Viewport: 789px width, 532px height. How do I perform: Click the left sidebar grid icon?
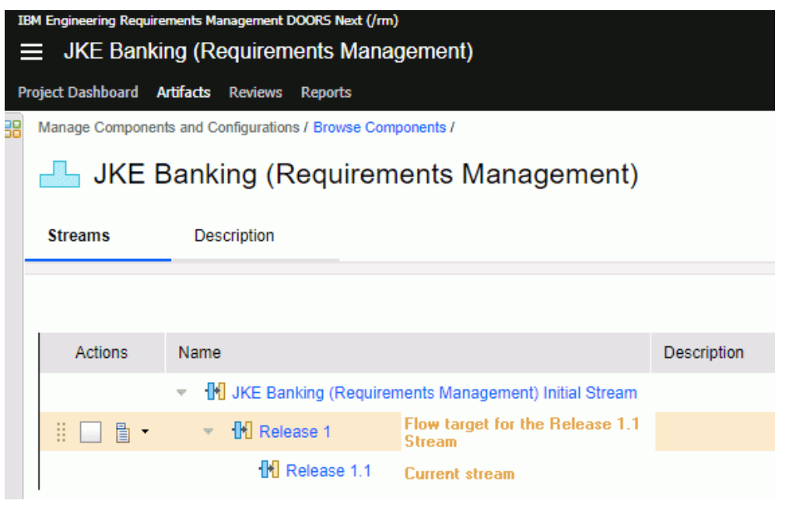(12, 128)
